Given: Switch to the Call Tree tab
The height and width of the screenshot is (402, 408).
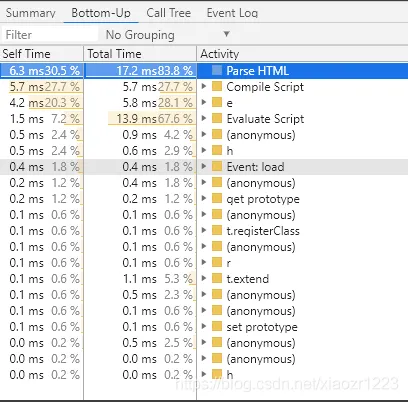Looking at the screenshot, I should tap(169, 13).
